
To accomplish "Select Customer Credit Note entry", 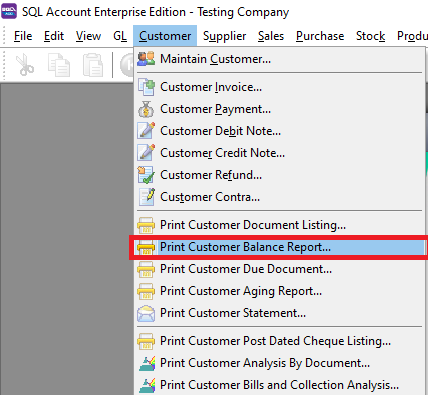I will pyautogui.click(x=280, y=153).
